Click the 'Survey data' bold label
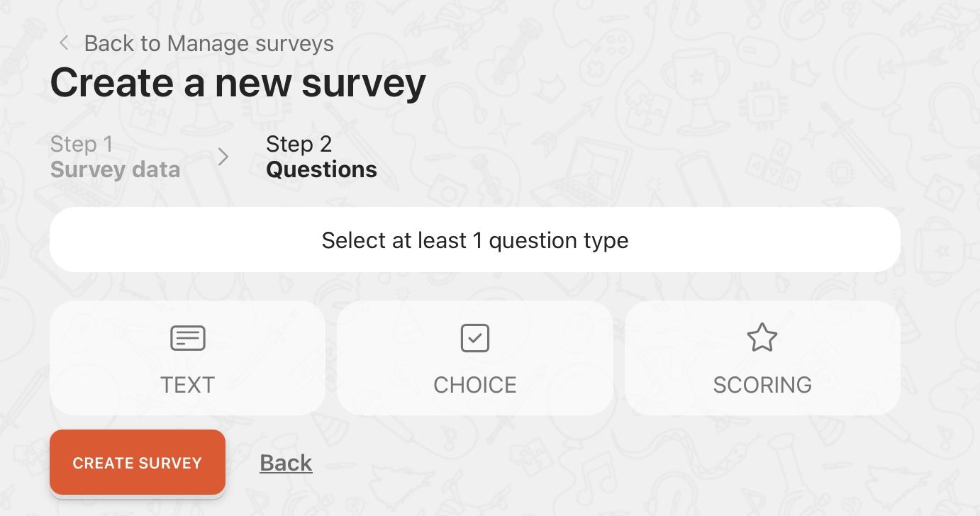 pyautogui.click(x=115, y=170)
